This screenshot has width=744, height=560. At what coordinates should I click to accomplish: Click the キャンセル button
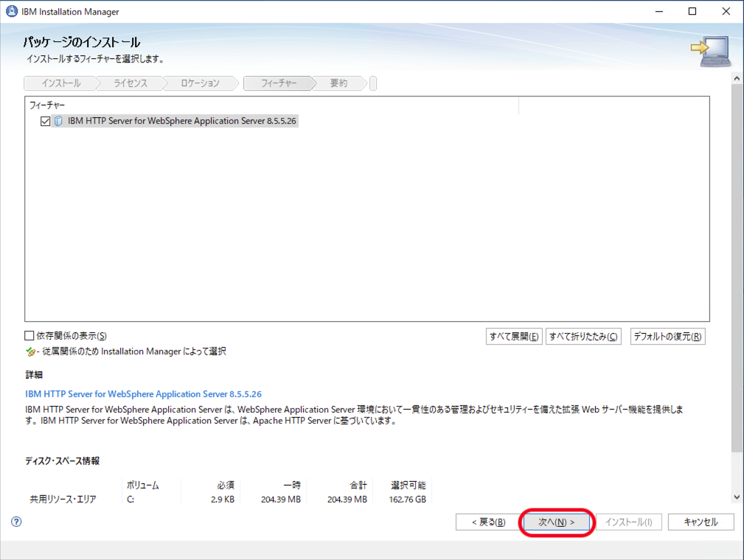point(700,522)
